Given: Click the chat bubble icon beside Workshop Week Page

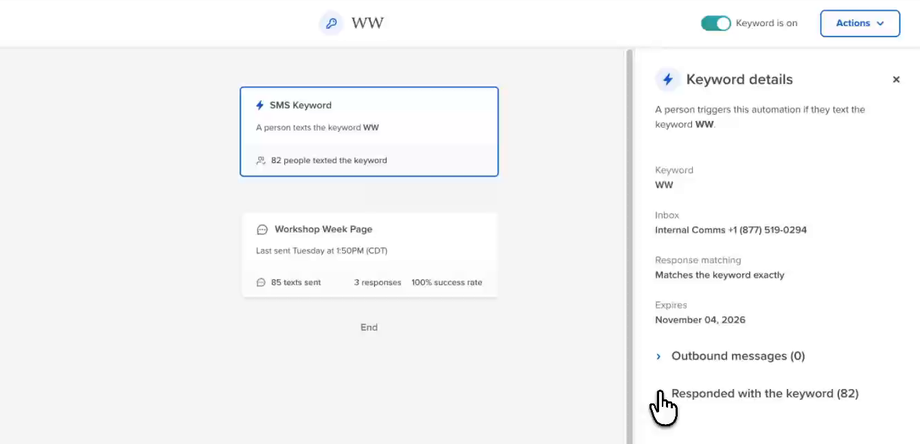Looking at the screenshot, I should pyautogui.click(x=263, y=230).
